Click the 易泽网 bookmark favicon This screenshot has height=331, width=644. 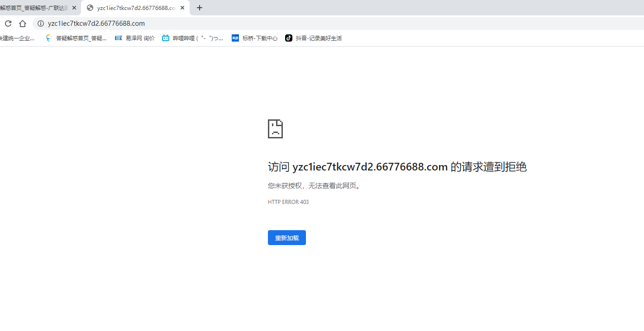pos(119,38)
